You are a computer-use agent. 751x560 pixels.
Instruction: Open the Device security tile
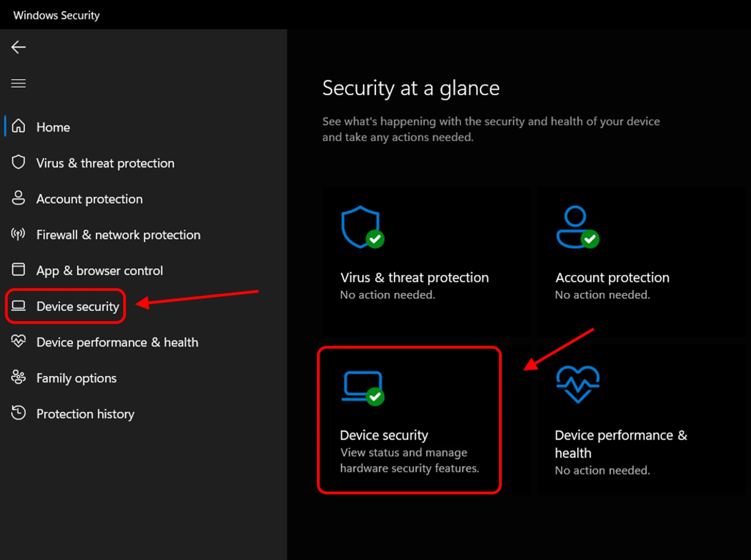pyautogui.click(x=409, y=420)
